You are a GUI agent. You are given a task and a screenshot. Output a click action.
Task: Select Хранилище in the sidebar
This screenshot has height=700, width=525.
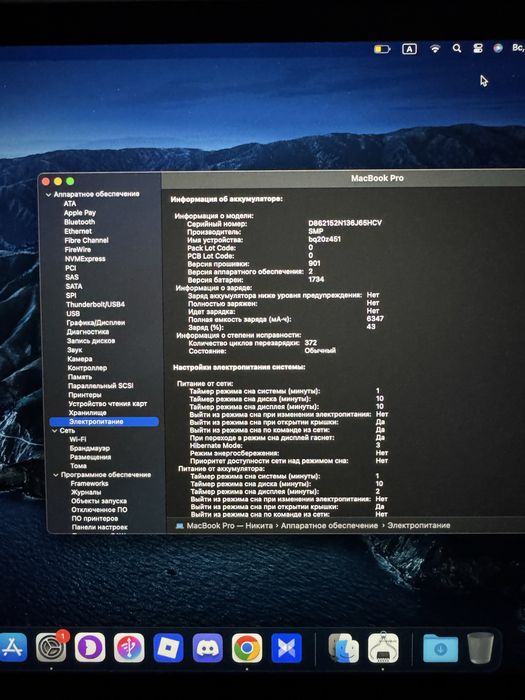(88, 412)
